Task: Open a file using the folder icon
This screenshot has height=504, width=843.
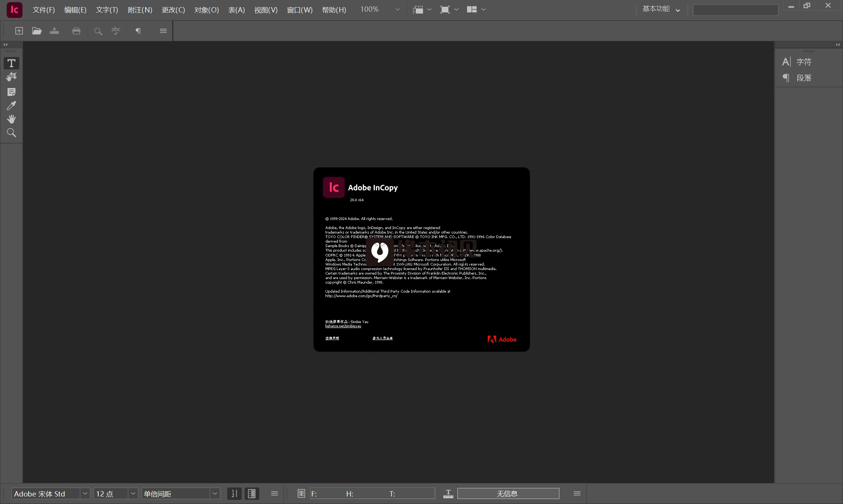Action: [37, 31]
